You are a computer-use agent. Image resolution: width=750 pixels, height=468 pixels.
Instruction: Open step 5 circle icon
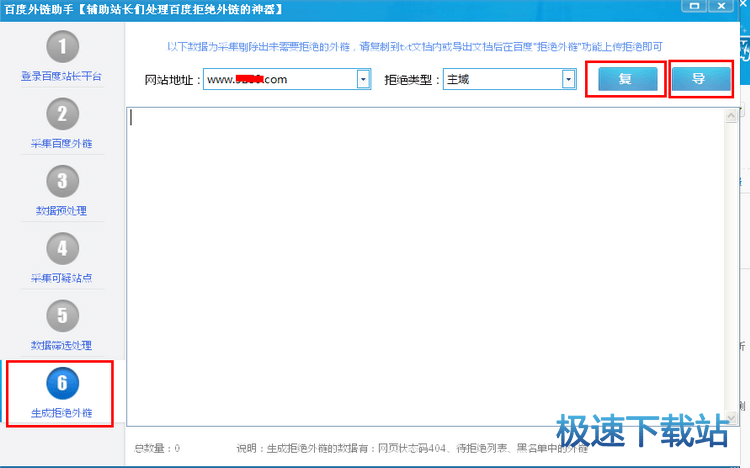click(62, 316)
